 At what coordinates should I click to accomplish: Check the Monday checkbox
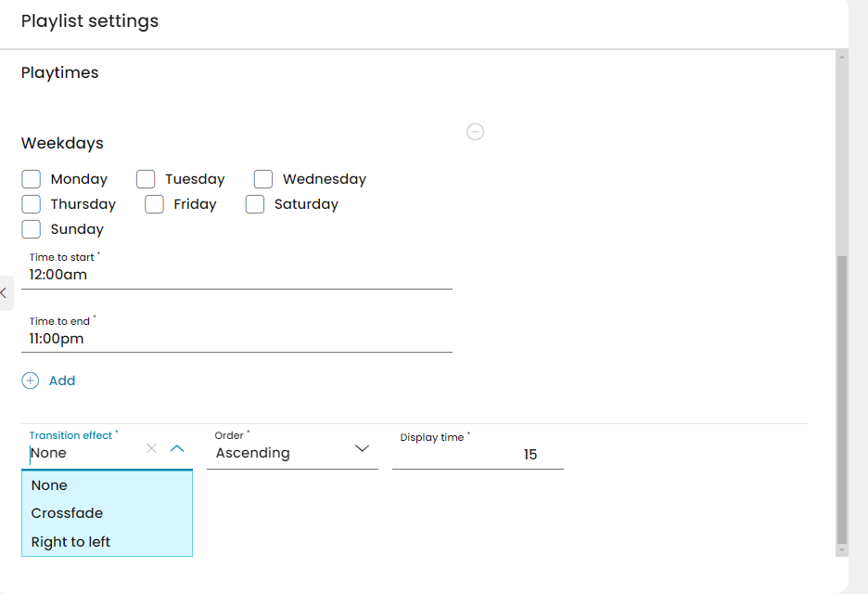pos(31,179)
